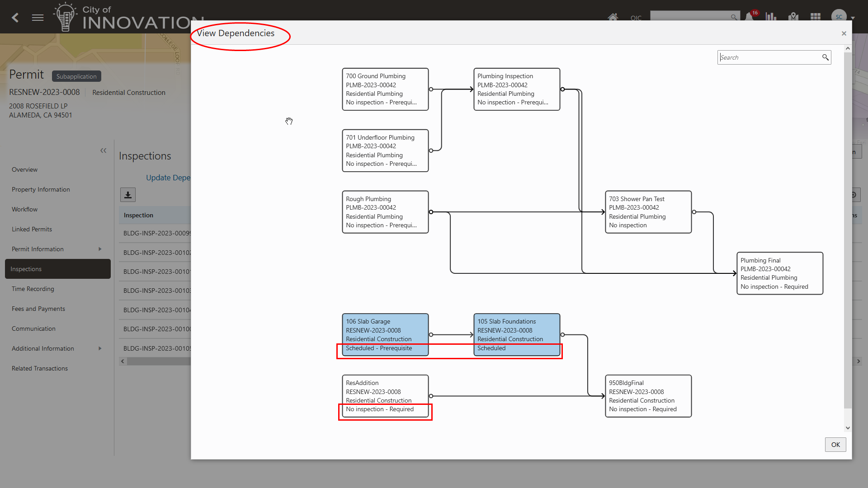Open inspection row BLDG-INSP-2023-00104
Image resolution: width=868 pixels, height=488 pixels.
(157, 310)
